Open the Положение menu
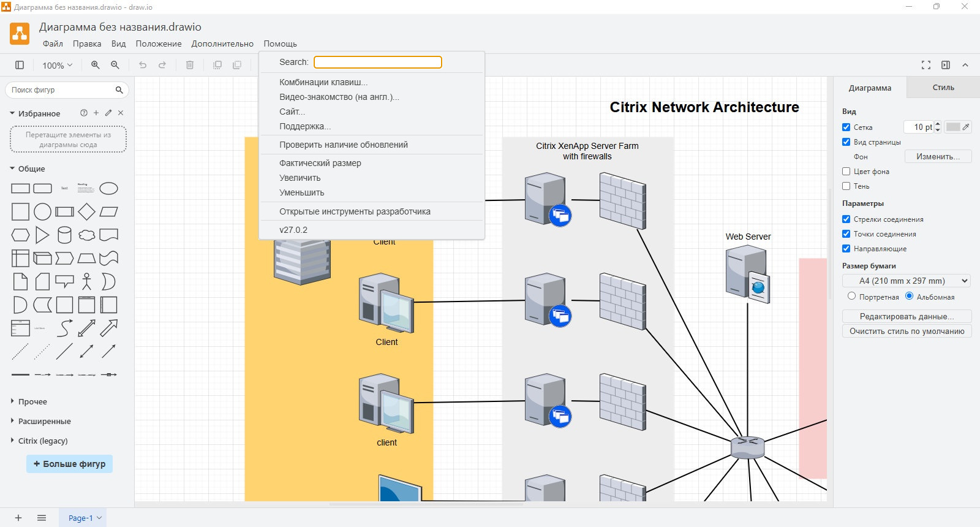The width and height of the screenshot is (980, 527). (x=159, y=44)
